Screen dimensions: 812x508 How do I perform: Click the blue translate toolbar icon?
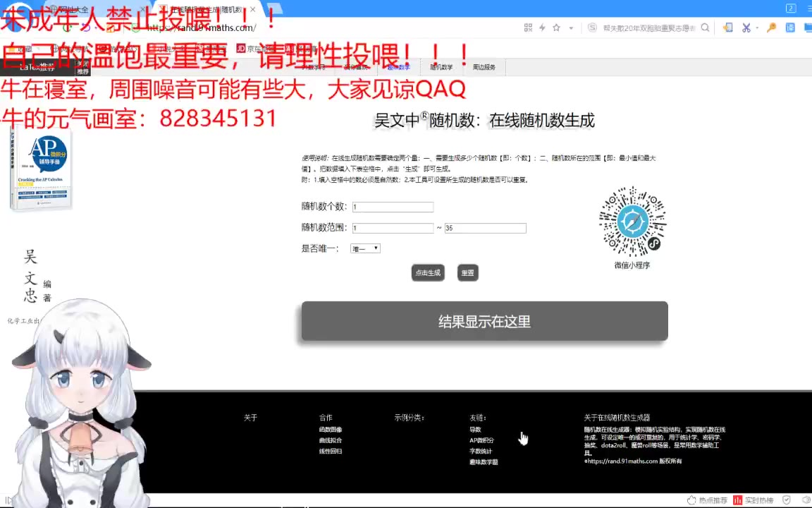pyautogui.click(x=790, y=28)
